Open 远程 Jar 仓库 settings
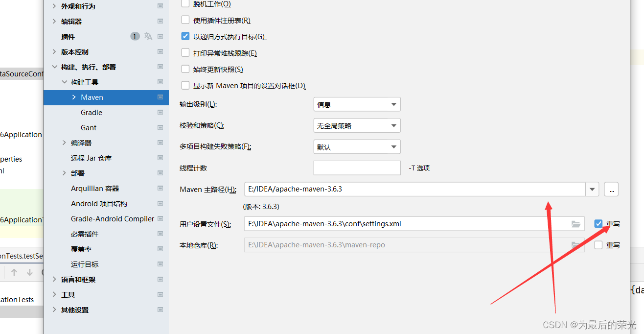The height and width of the screenshot is (334, 644). [x=92, y=158]
